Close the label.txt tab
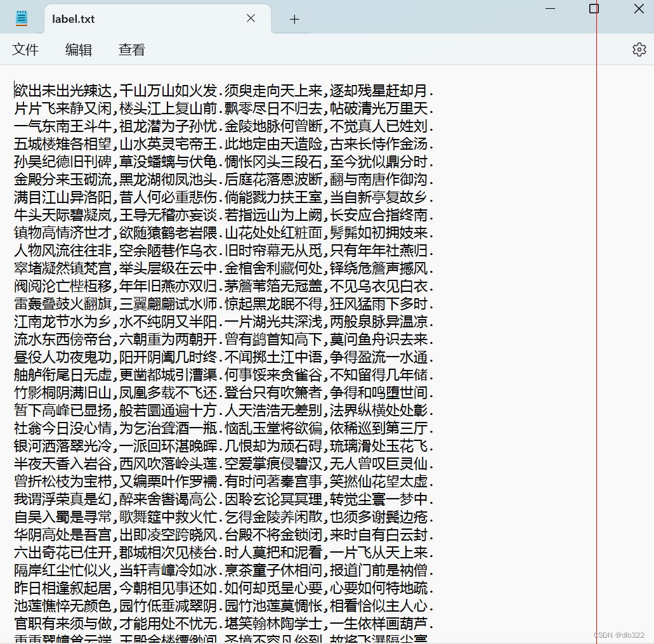 250,18
